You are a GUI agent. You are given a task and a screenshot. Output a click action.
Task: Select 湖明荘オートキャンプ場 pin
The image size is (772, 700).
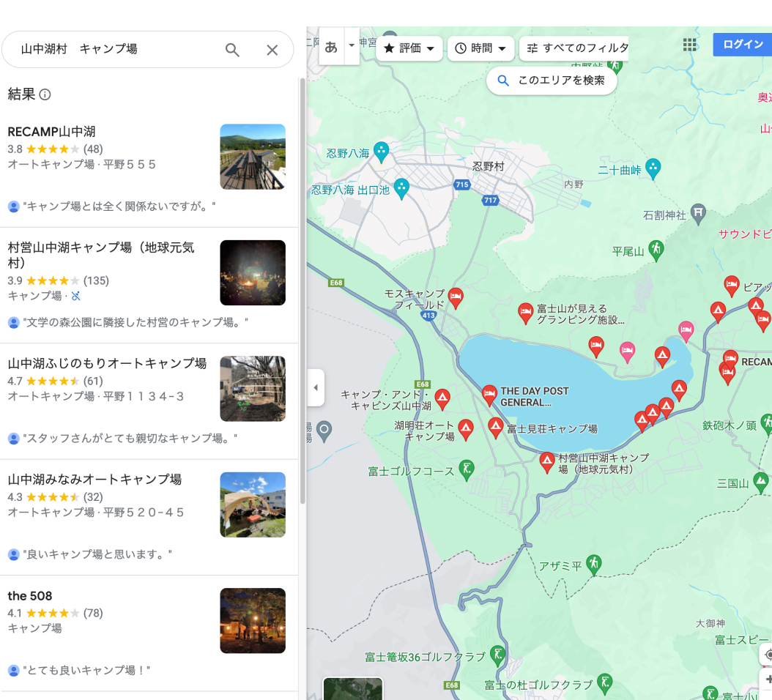point(466,429)
